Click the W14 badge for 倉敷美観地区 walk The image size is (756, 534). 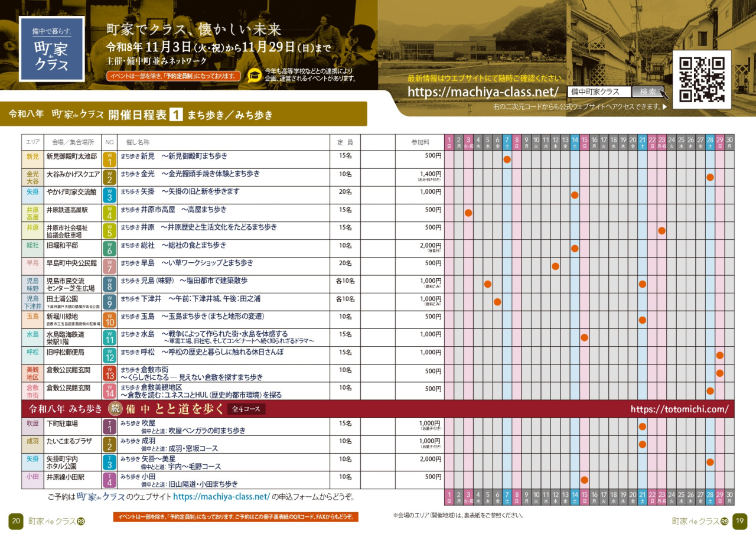tap(109, 390)
